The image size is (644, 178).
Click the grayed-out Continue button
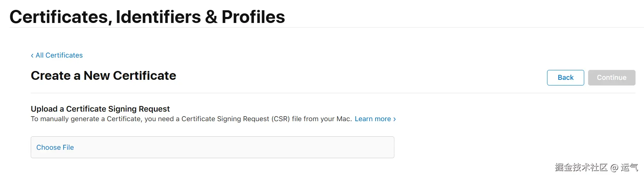(x=611, y=78)
